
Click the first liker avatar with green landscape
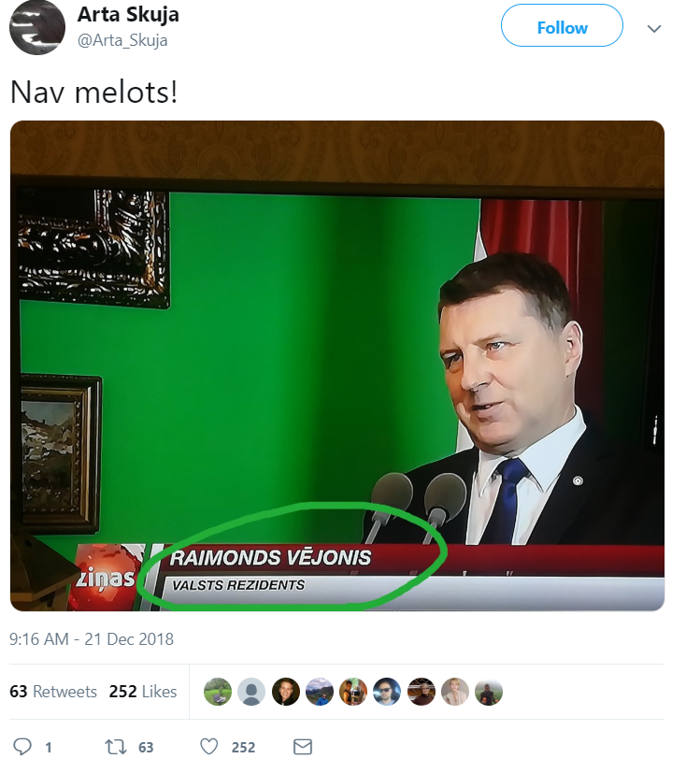pos(218,692)
